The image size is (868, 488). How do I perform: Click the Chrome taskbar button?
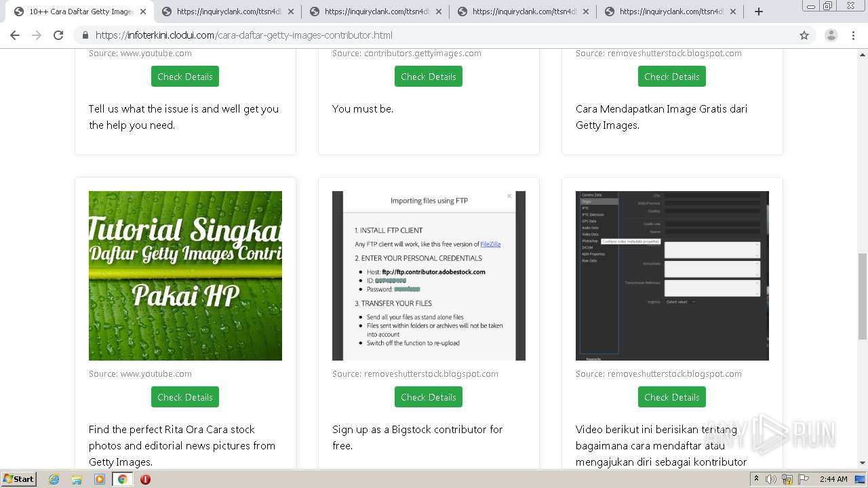coord(123,479)
